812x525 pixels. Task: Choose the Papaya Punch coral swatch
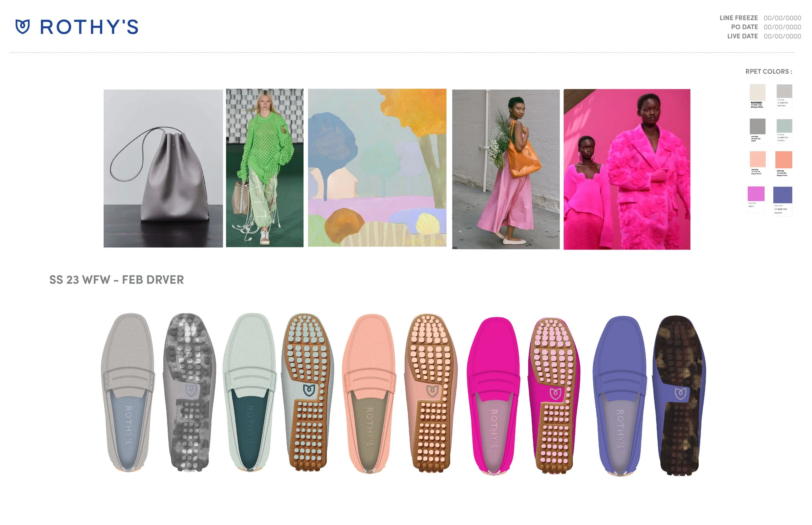(784, 160)
